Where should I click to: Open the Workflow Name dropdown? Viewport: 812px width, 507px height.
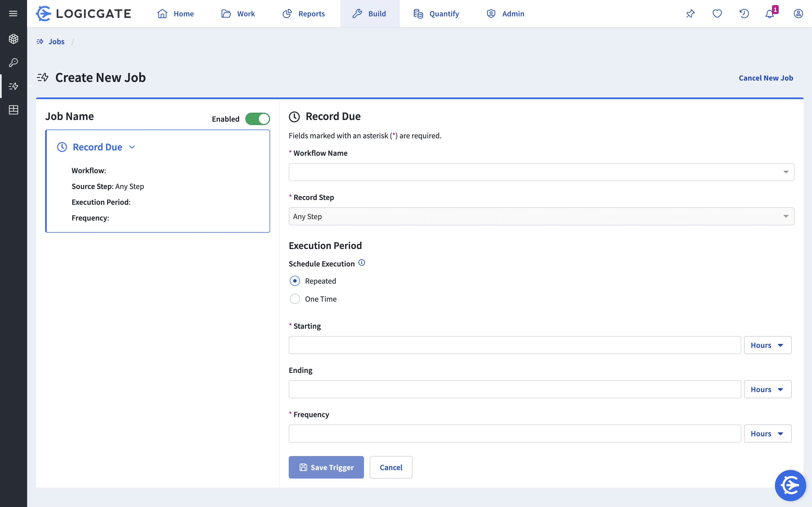(x=541, y=172)
